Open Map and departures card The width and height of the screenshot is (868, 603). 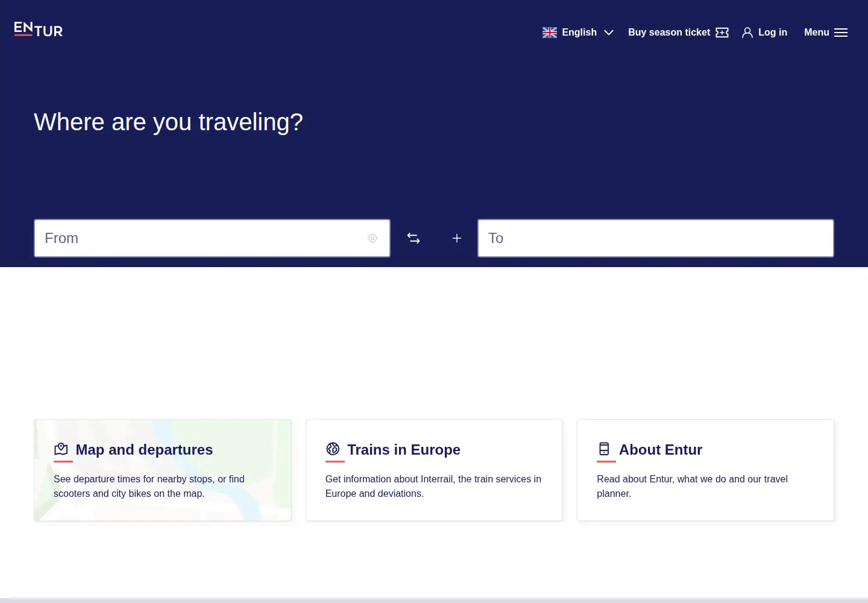[x=163, y=470]
